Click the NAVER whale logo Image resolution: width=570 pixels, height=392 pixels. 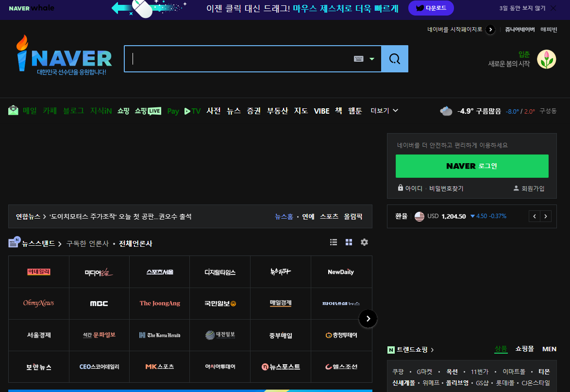32,8
